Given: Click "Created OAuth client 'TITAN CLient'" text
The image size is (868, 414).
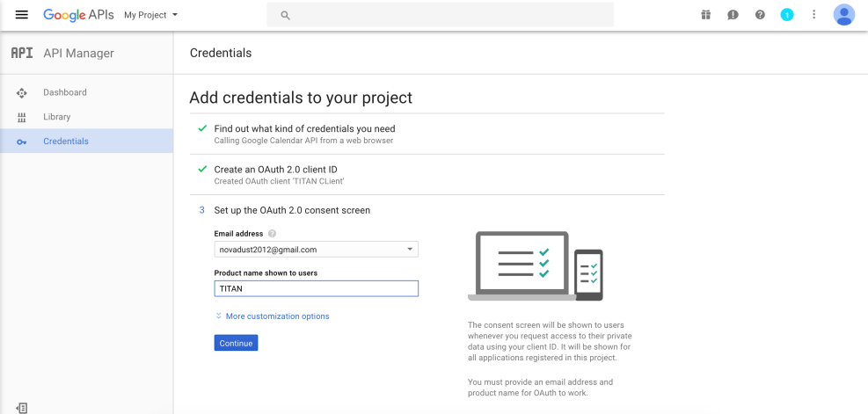Looking at the screenshot, I should (280, 182).
